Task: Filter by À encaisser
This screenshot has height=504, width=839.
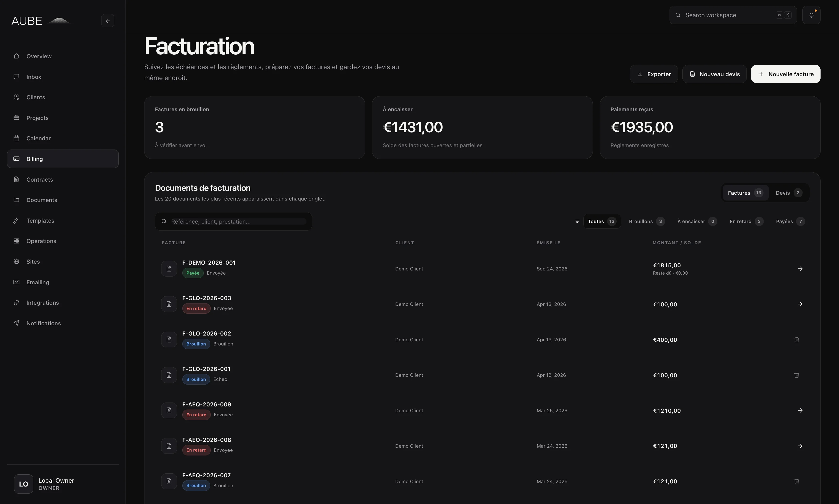Action: (697, 221)
